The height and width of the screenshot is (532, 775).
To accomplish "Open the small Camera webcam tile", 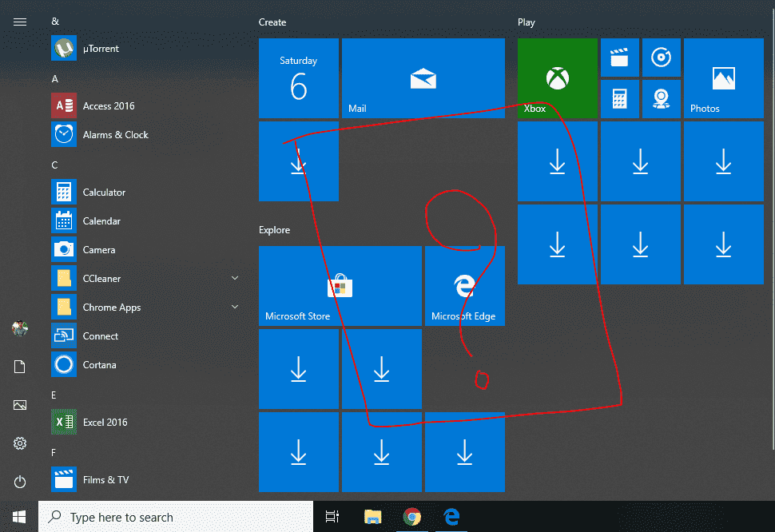I will pyautogui.click(x=662, y=99).
